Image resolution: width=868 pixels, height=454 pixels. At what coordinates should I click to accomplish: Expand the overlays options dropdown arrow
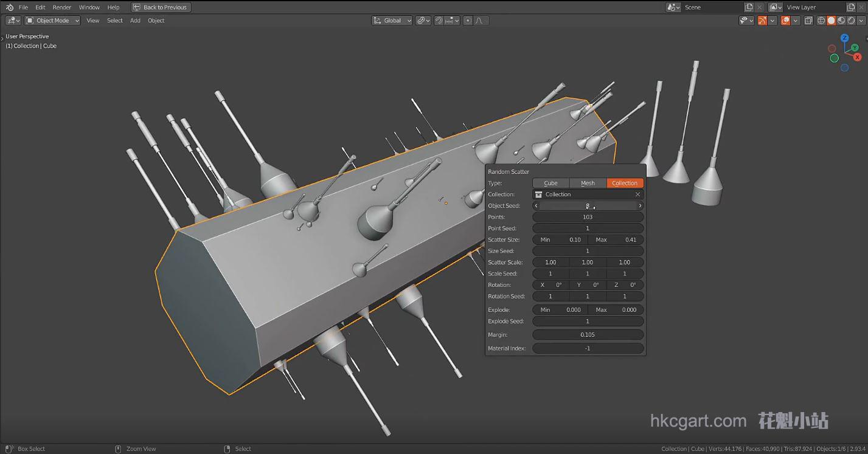pos(796,20)
